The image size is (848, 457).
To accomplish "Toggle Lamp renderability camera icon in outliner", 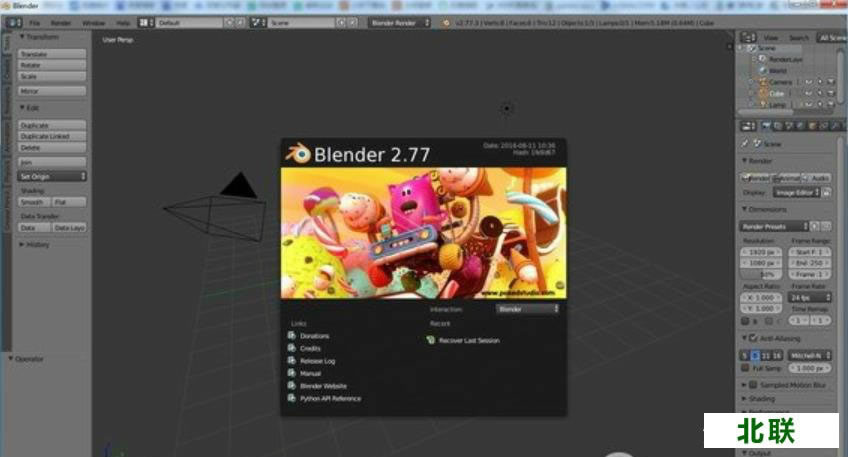I will tap(831, 104).
